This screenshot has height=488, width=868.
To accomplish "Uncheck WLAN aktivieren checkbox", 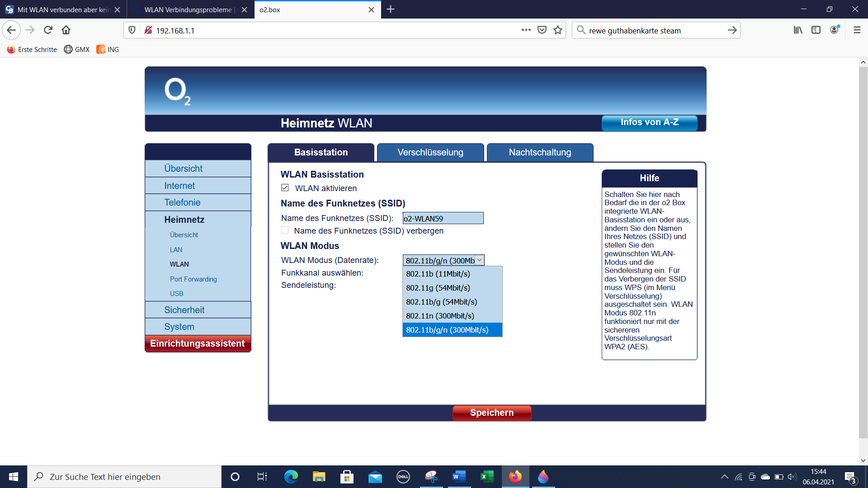I will click(x=285, y=188).
